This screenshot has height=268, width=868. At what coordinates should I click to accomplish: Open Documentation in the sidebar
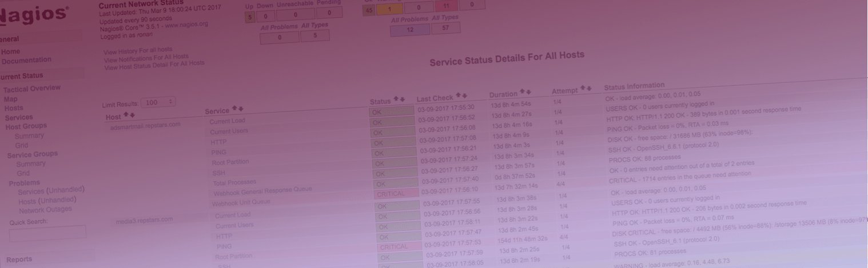coord(26,60)
